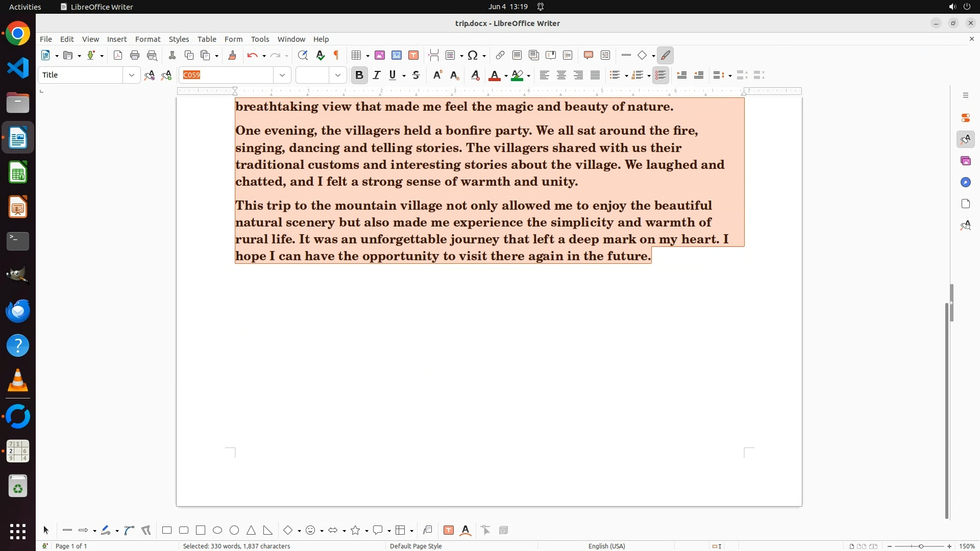This screenshot has height=551, width=980.
Task: Select the Ellipse shape in drawing toolbar
Action: (x=217, y=531)
